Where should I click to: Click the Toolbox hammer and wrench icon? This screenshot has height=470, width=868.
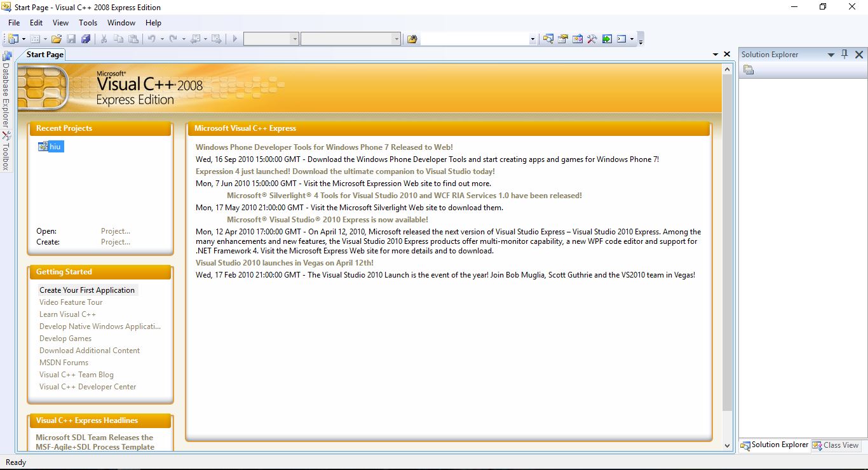click(x=592, y=39)
